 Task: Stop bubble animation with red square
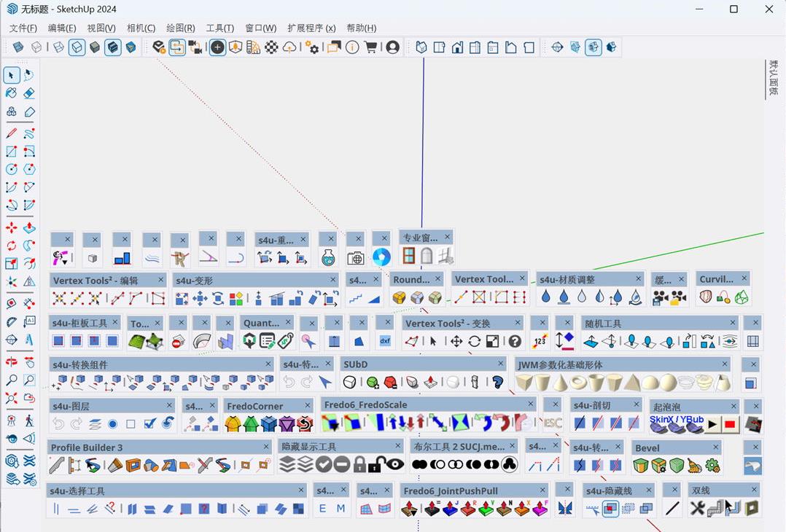point(730,424)
